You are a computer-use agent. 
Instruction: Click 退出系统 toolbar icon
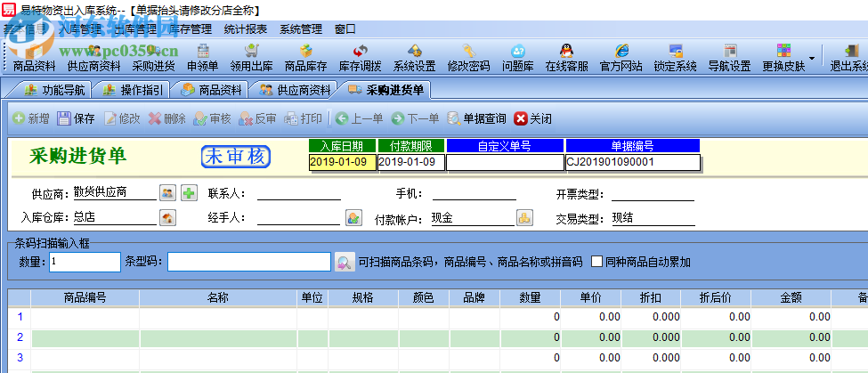(848, 58)
